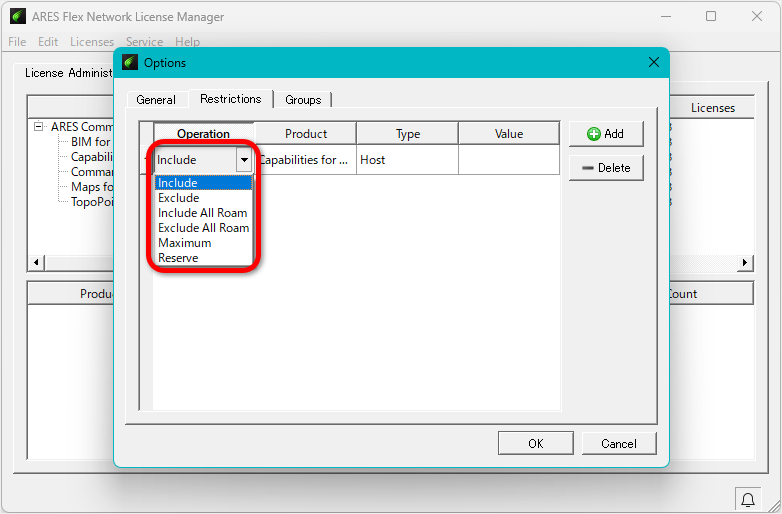Viewport: 782px width, 514px height.
Task: Maximize the License Manager window
Action: (711, 16)
